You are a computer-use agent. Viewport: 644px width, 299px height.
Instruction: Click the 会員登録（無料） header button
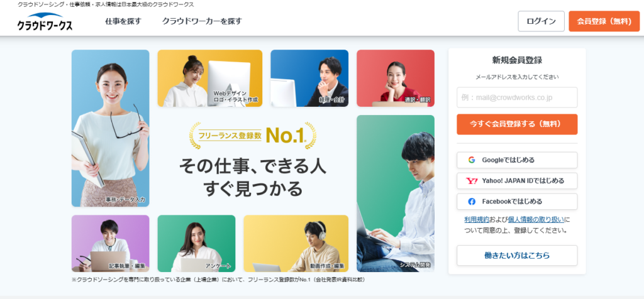[604, 21]
